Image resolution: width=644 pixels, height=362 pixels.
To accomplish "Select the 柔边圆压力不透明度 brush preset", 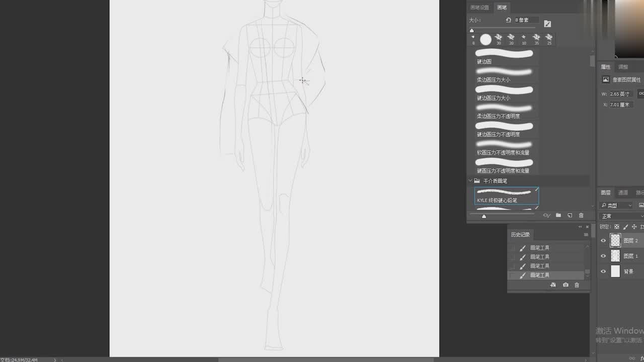I will pyautogui.click(x=506, y=111).
